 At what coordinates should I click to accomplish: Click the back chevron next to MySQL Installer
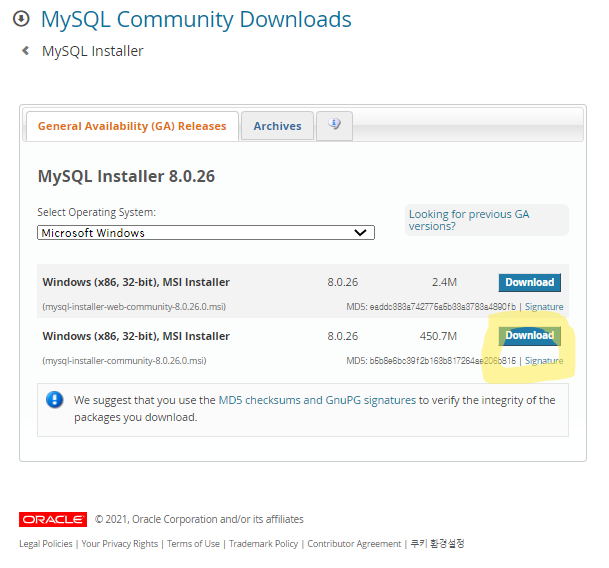click(26, 51)
